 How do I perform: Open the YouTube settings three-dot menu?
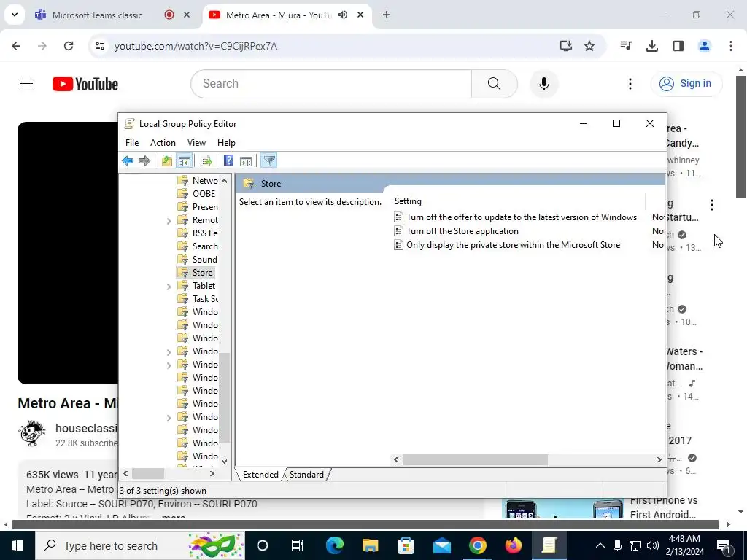click(x=630, y=84)
